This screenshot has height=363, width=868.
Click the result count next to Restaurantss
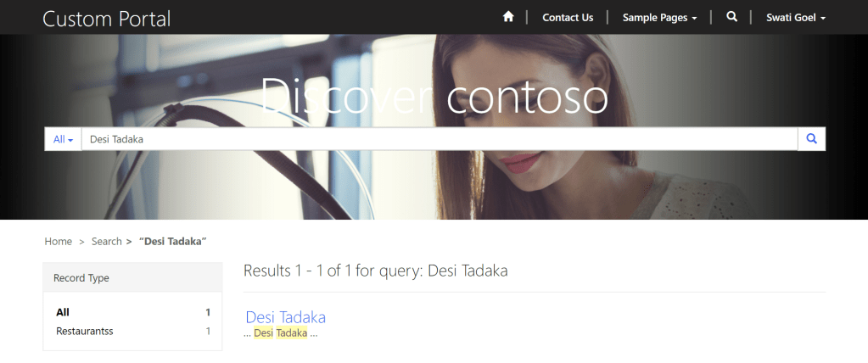click(x=208, y=332)
